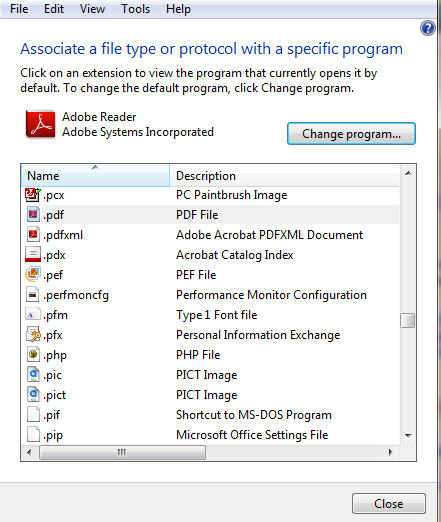Click Adobe Acrobat PDFXML Document description

click(x=269, y=235)
